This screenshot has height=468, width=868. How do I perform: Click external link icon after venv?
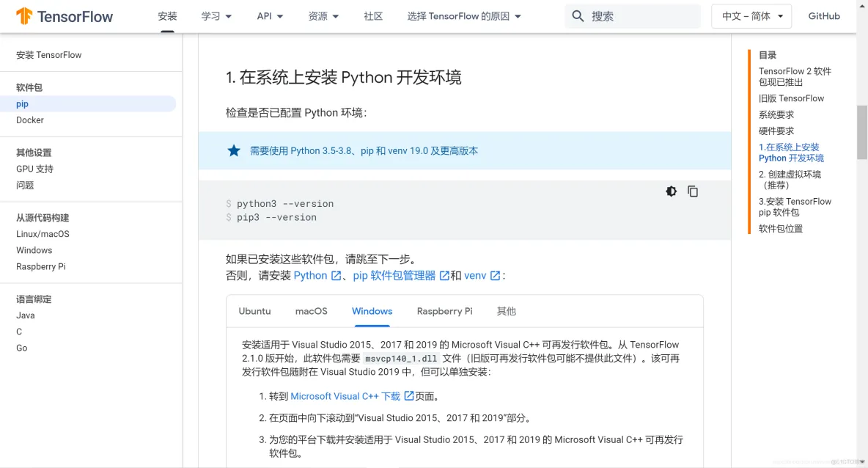coord(495,275)
